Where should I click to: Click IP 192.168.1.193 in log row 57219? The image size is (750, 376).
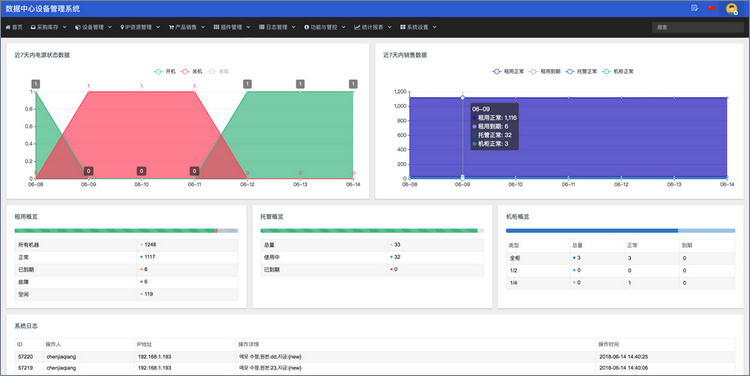tap(154, 368)
